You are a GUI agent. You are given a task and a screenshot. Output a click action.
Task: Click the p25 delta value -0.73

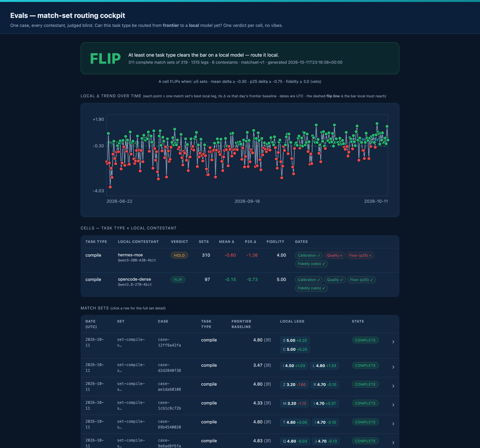point(252,279)
